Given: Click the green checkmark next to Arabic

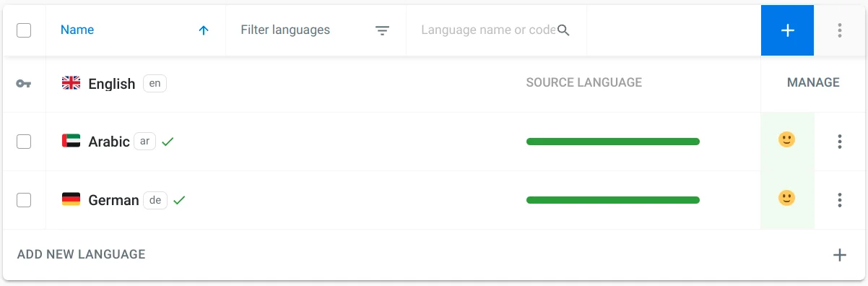Looking at the screenshot, I should (x=168, y=142).
